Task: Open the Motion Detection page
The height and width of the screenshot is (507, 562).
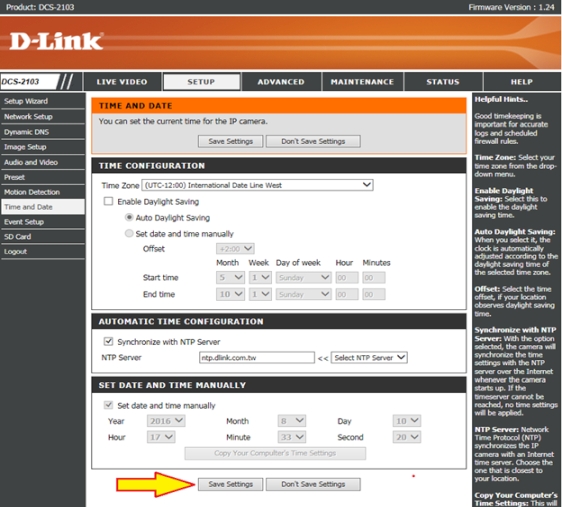Action: click(x=43, y=192)
